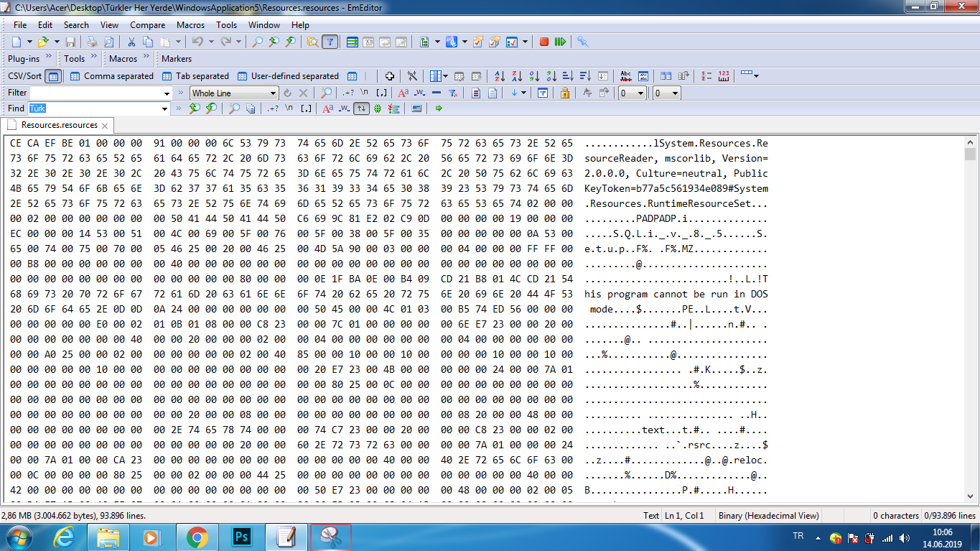
Task: Expand the Find text box dropdown arrow
Action: 165,108
